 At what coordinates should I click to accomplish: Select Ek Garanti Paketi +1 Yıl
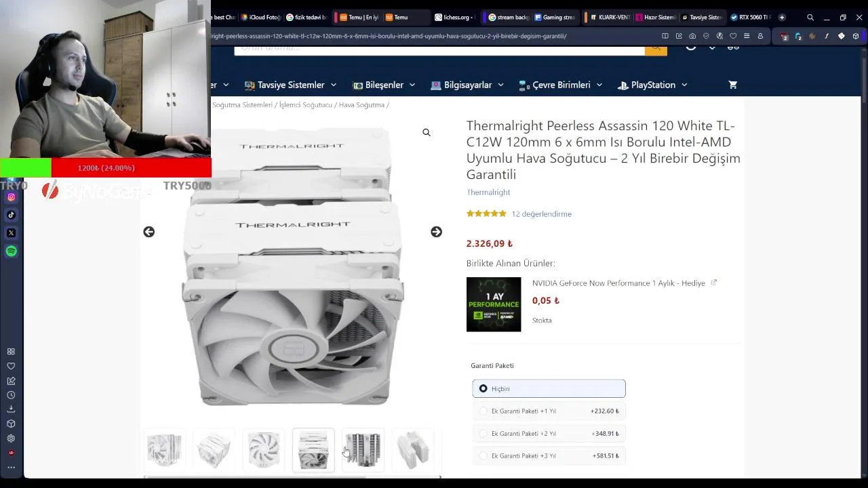(x=549, y=411)
